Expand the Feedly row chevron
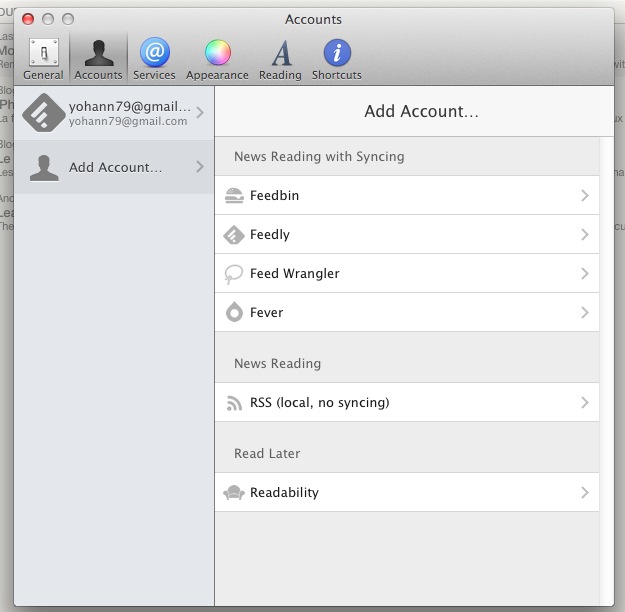Image resolution: width=625 pixels, height=612 pixels. pos(585,235)
